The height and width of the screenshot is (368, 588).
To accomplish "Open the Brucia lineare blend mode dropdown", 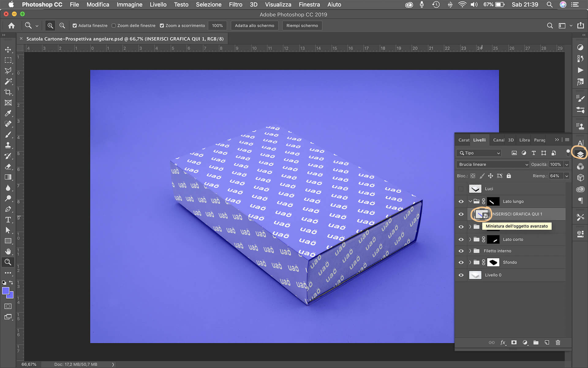I will (x=492, y=164).
